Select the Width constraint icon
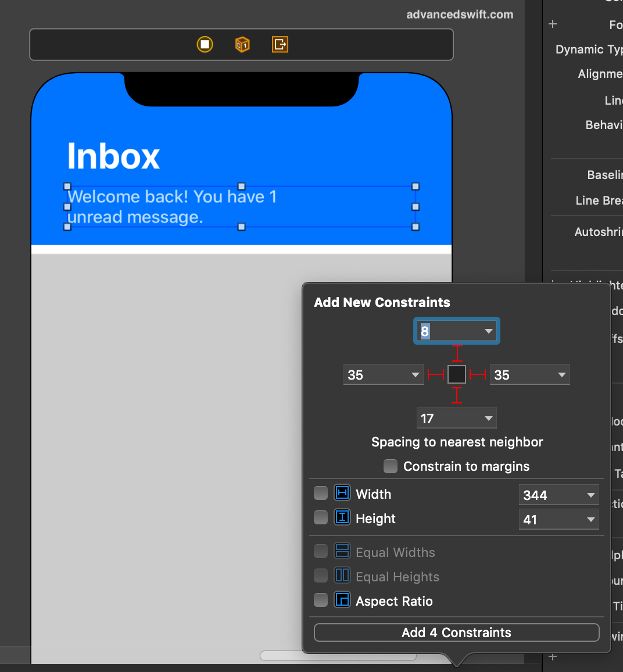The height and width of the screenshot is (672, 623). (342, 492)
